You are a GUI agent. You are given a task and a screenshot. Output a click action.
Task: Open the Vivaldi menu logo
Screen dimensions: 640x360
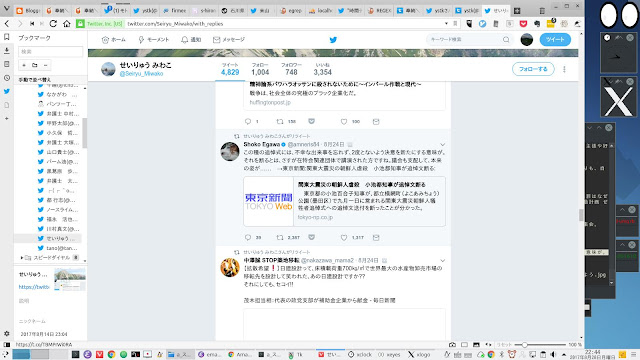(x=6, y=8)
